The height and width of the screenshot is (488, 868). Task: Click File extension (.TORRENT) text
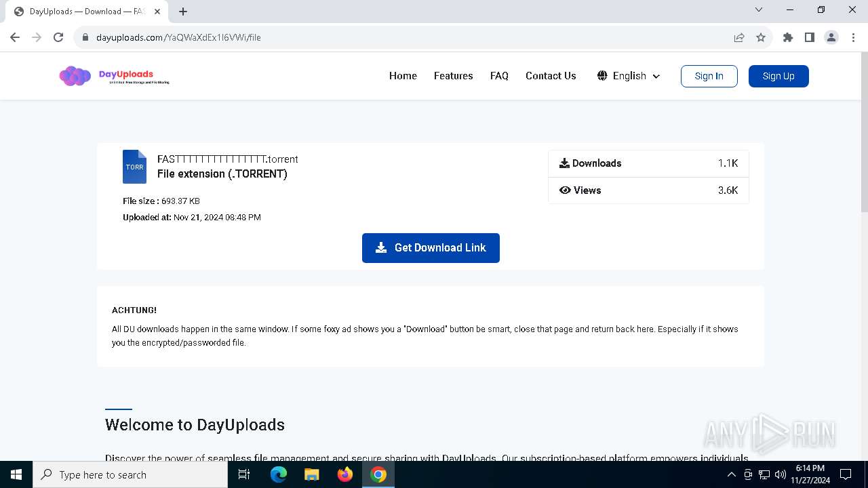[x=222, y=174]
